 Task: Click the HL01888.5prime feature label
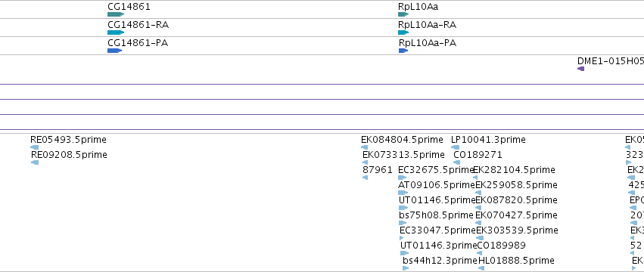point(516,261)
